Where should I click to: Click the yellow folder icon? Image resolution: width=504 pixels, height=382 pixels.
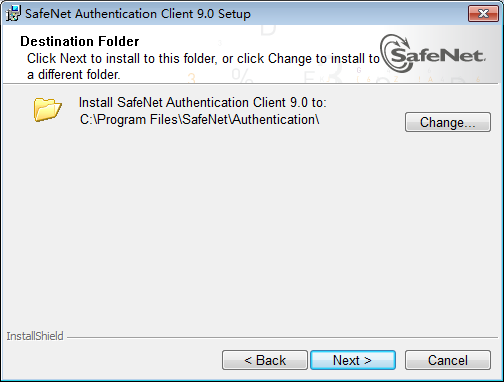tap(48, 109)
